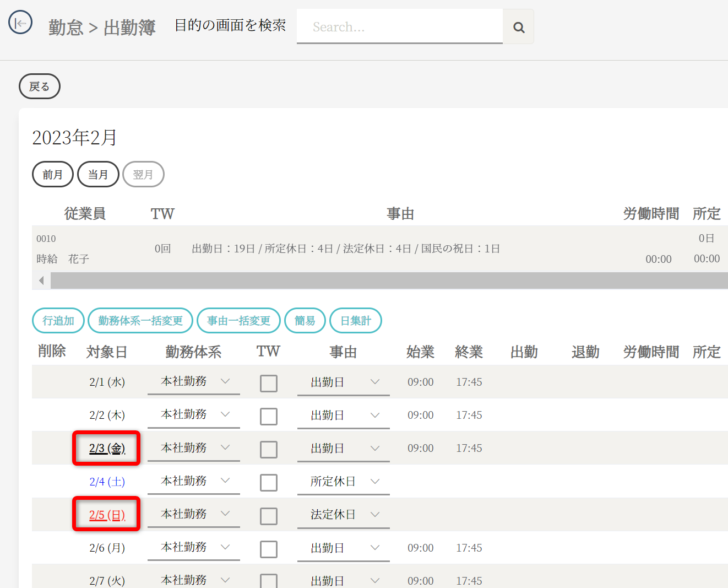
Task: Open 勤務体系 dropdown for 2/1 (水)
Action: point(194,381)
